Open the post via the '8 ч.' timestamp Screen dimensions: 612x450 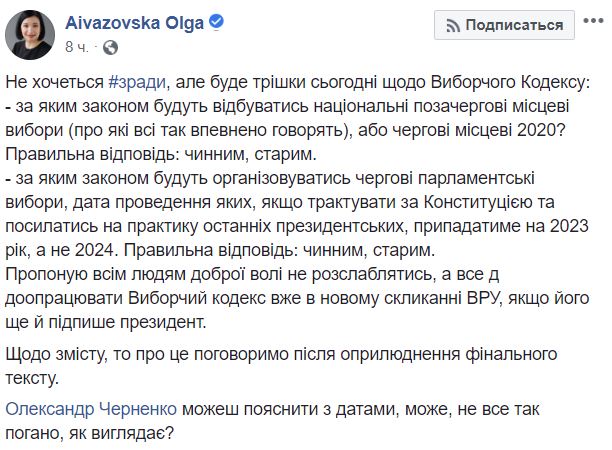tap(76, 46)
